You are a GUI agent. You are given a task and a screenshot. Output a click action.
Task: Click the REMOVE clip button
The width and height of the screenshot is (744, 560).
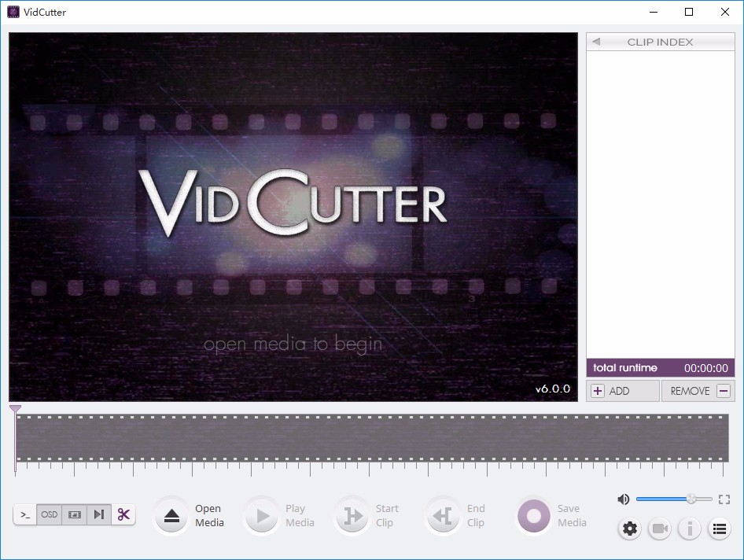coord(698,390)
